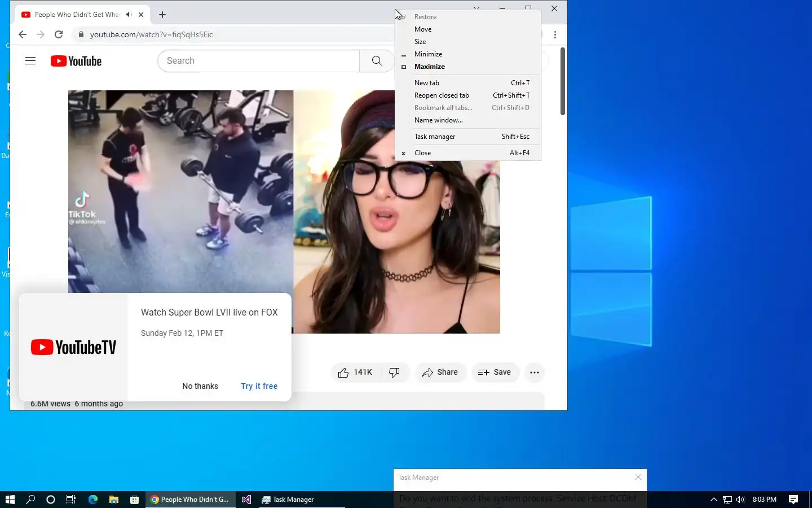The image size is (812, 508).
Task: Share the video
Action: tap(440, 372)
